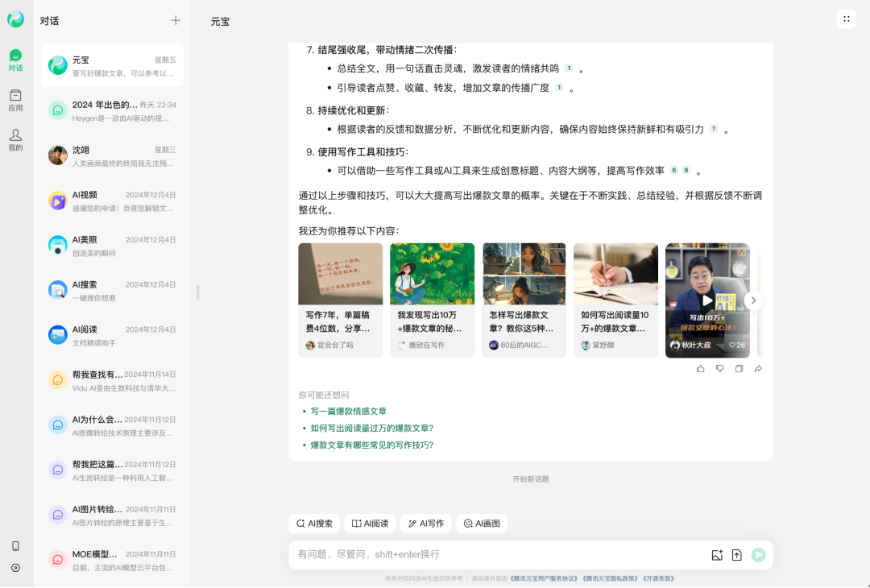Click the sidebar collapse handle
The height and width of the screenshot is (588, 870).
coord(197,292)
